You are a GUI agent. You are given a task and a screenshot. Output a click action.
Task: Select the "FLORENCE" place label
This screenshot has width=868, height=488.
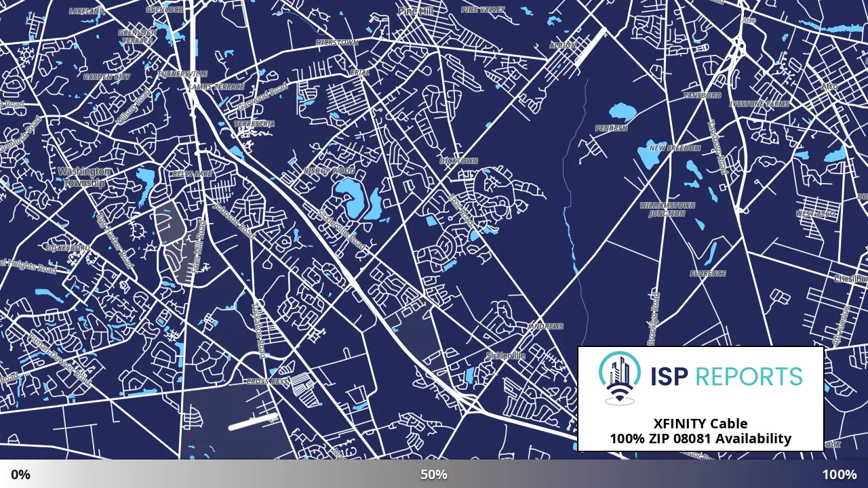[x=708, y=274]
